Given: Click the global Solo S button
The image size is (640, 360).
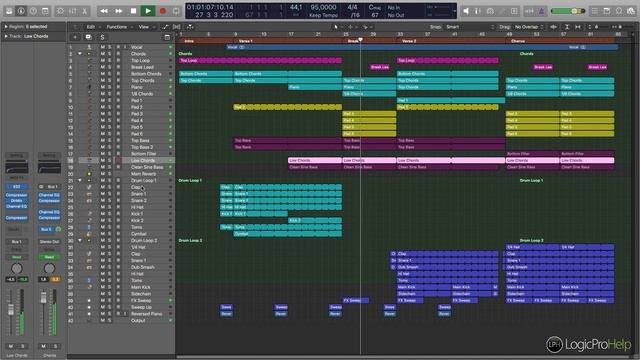Looking at the screenshot, I should point(102,37).
